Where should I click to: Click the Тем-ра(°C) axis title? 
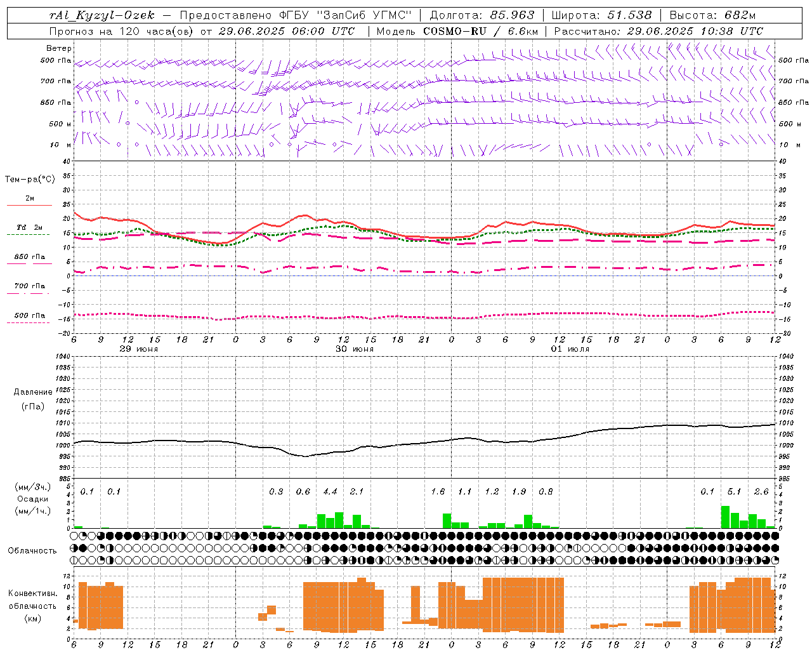[x=30, y=180]
